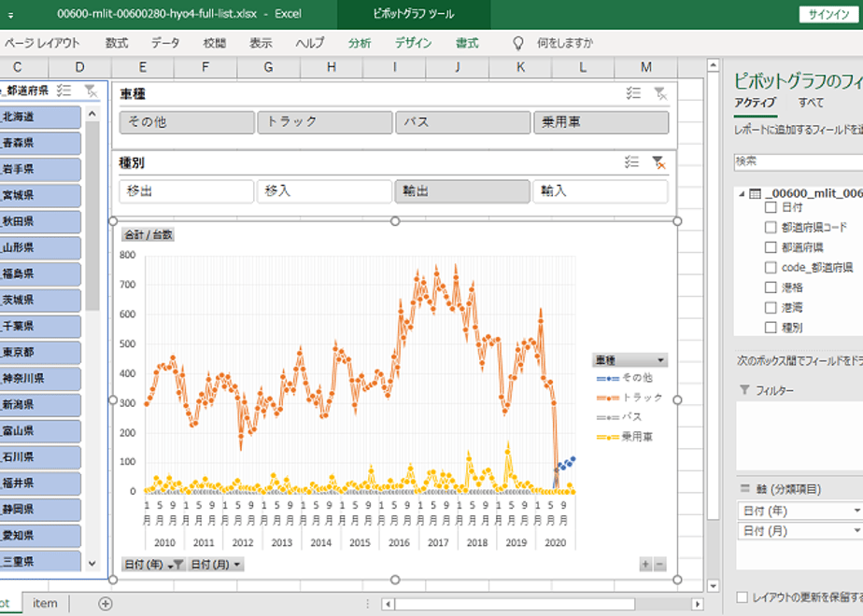Expand entire field plus button on chart
The height and width of the screenshot is (616, 863).
645,564
